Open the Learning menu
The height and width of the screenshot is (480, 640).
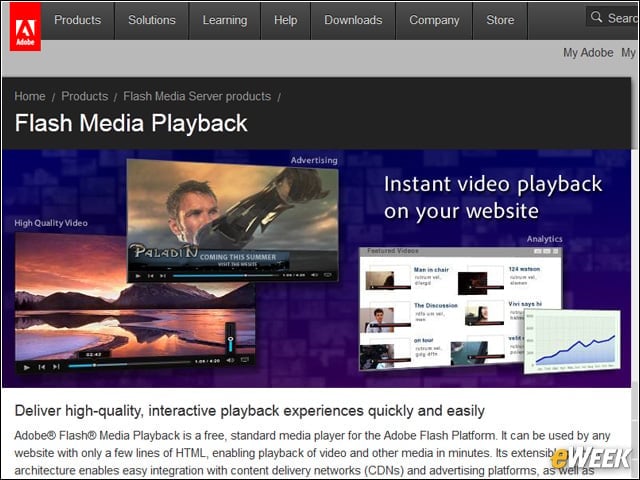pyautogui.click(x=225, y=20)
